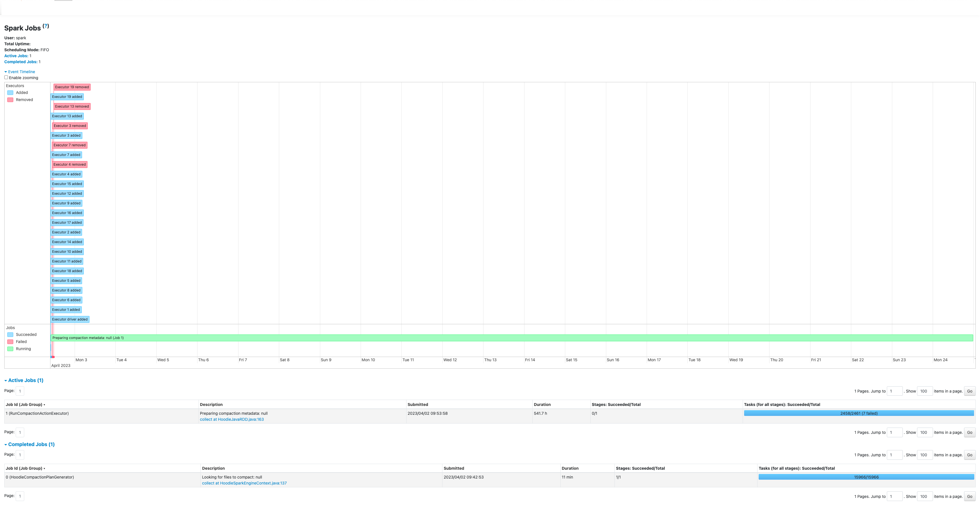Open collect at HoodieJavaRDD.java:163 link

tap(232, 419)
